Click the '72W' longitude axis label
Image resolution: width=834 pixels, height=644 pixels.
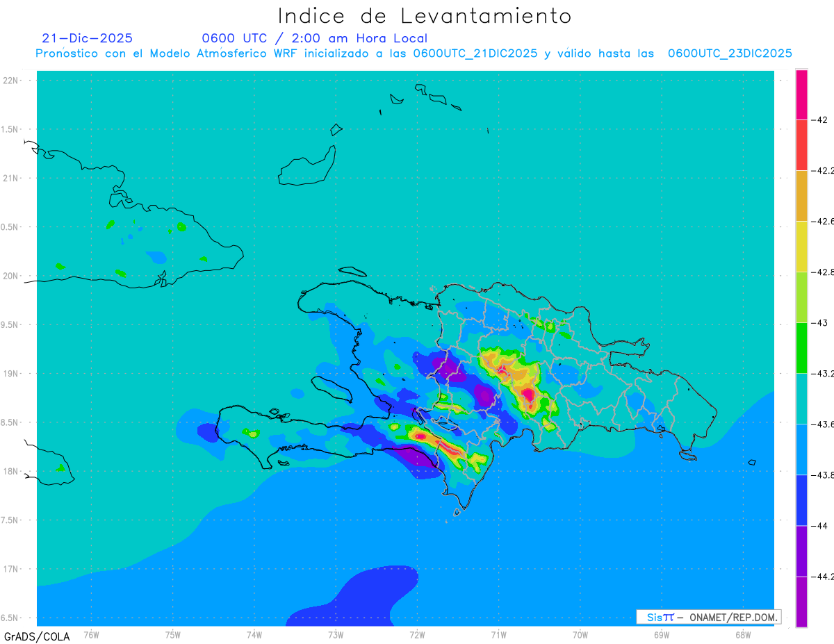coord(417,635)
